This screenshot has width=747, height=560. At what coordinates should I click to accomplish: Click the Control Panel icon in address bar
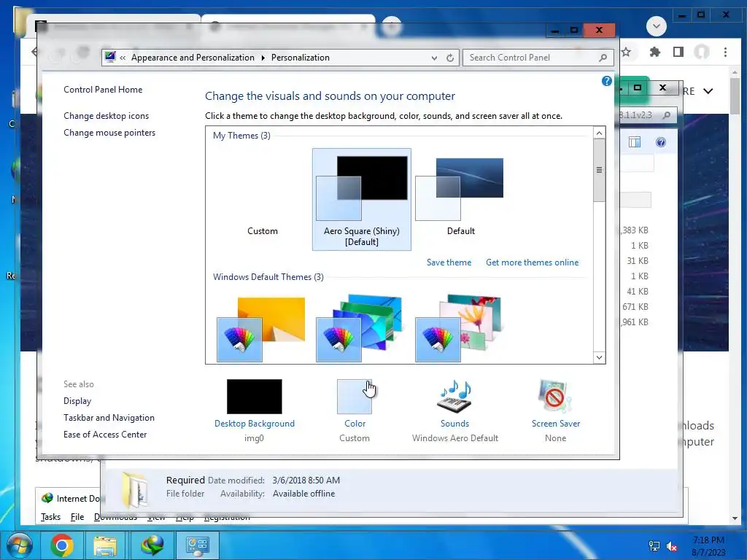[111, 57]
